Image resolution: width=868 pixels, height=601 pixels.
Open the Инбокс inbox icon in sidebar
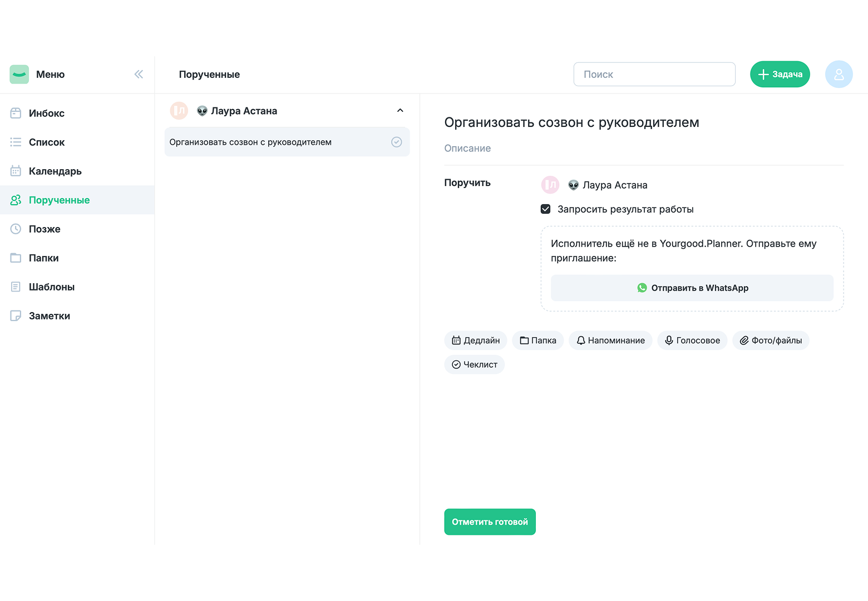[x=16, y=113]
